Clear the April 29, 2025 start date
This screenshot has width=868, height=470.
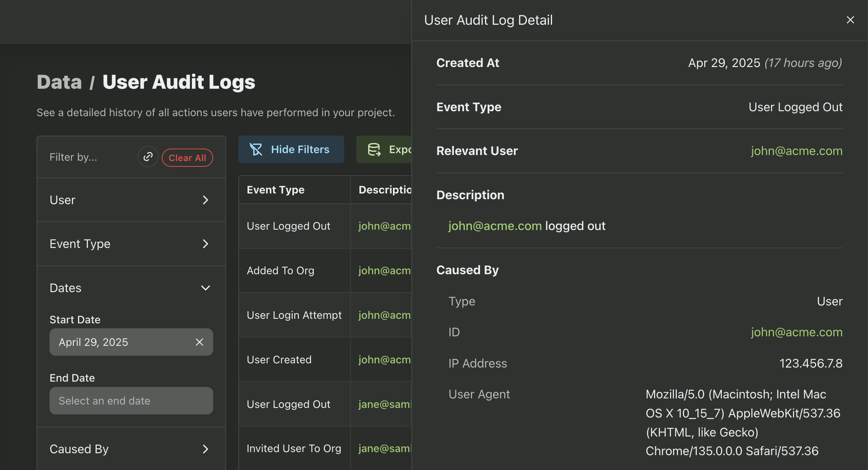click(199, 342)
